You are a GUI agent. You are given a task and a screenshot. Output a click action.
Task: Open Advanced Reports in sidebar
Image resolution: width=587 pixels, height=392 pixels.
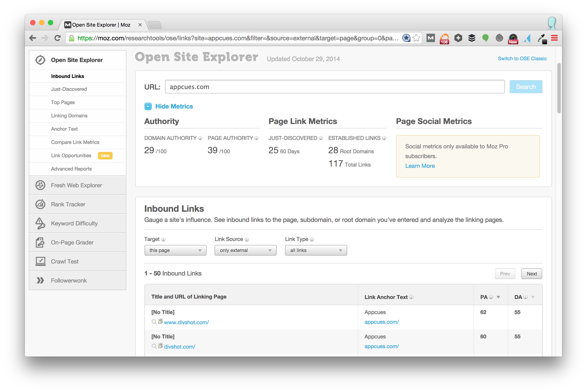click(71, 169)
